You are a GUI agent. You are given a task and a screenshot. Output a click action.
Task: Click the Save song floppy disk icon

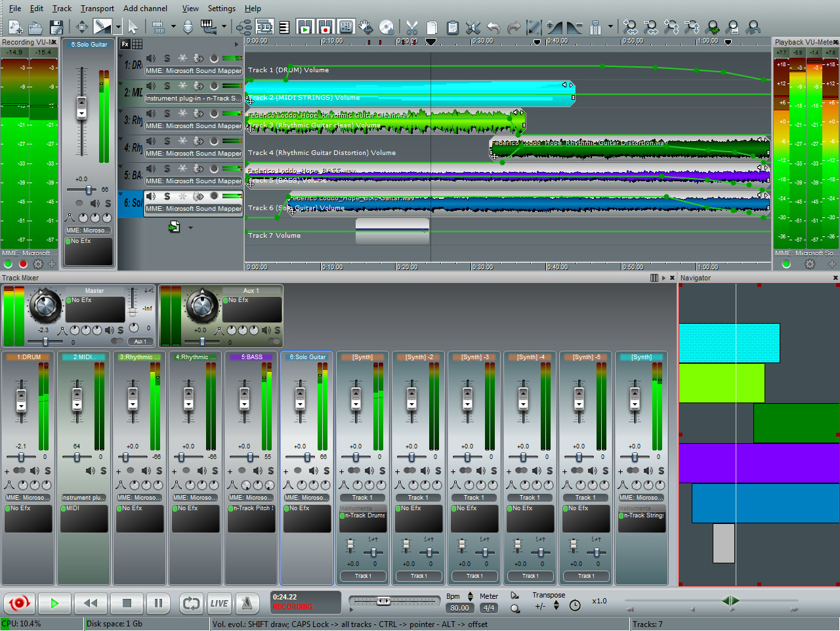coord(56,27)
